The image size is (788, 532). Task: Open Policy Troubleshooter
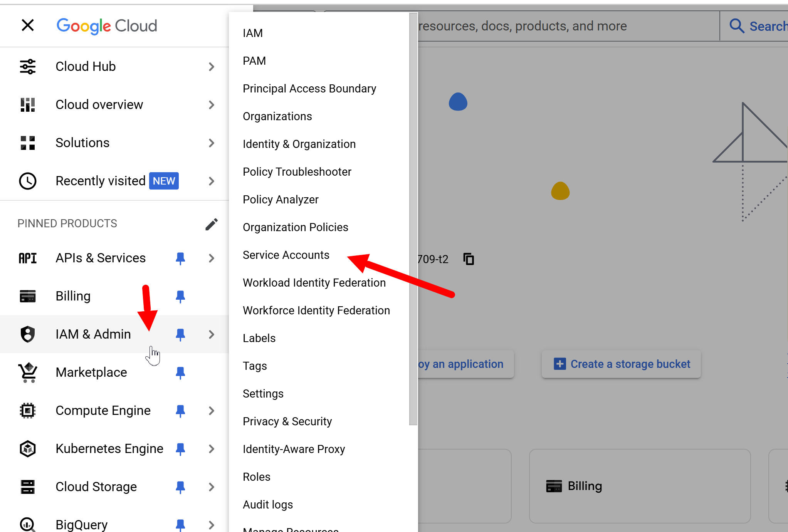pos(297,172)
